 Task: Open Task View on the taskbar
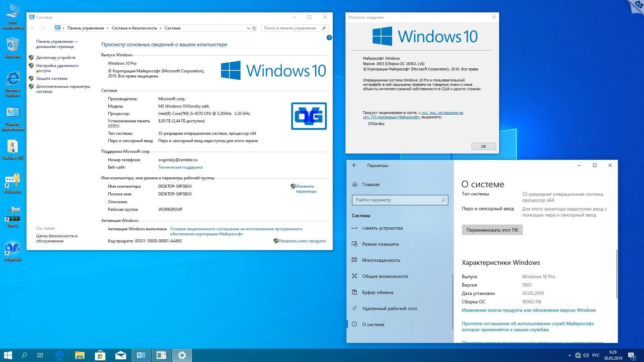coord(40,355)
